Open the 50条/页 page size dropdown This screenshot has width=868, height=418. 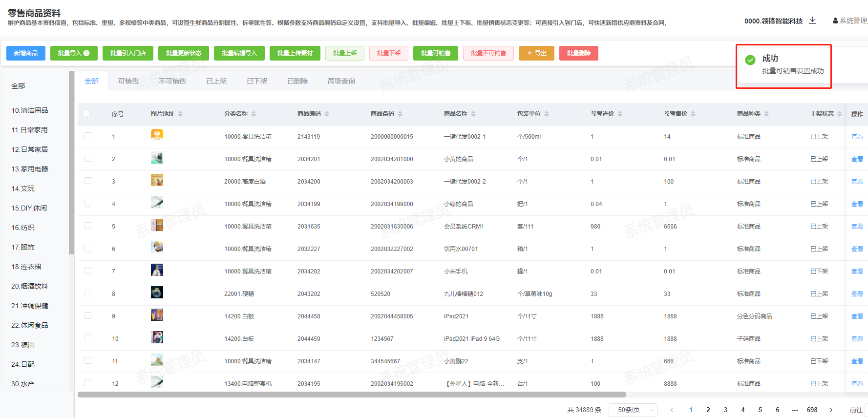(x=633, y=410)
